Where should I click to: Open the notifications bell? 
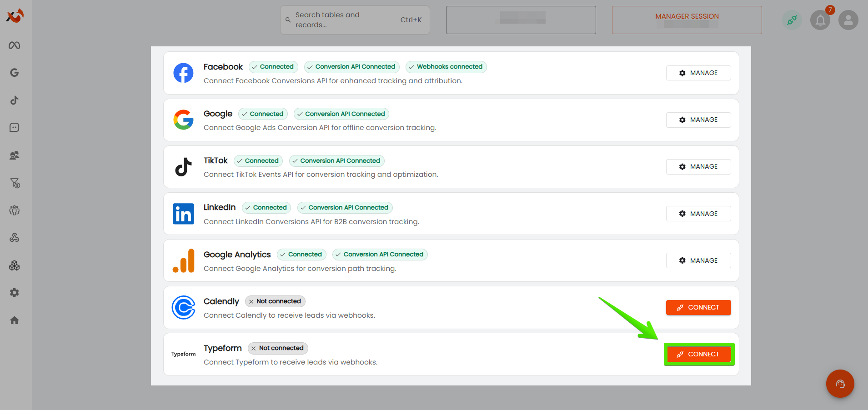820,20
